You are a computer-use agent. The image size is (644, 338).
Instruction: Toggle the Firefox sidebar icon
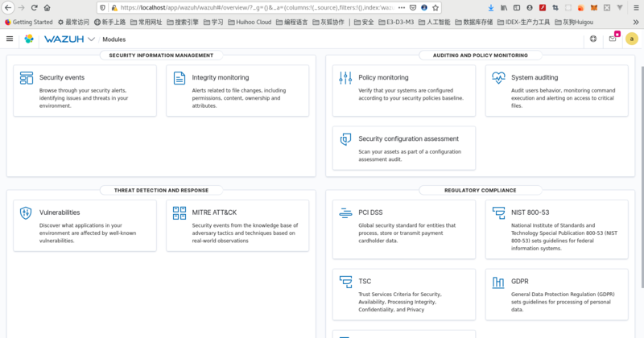(517, 7)
